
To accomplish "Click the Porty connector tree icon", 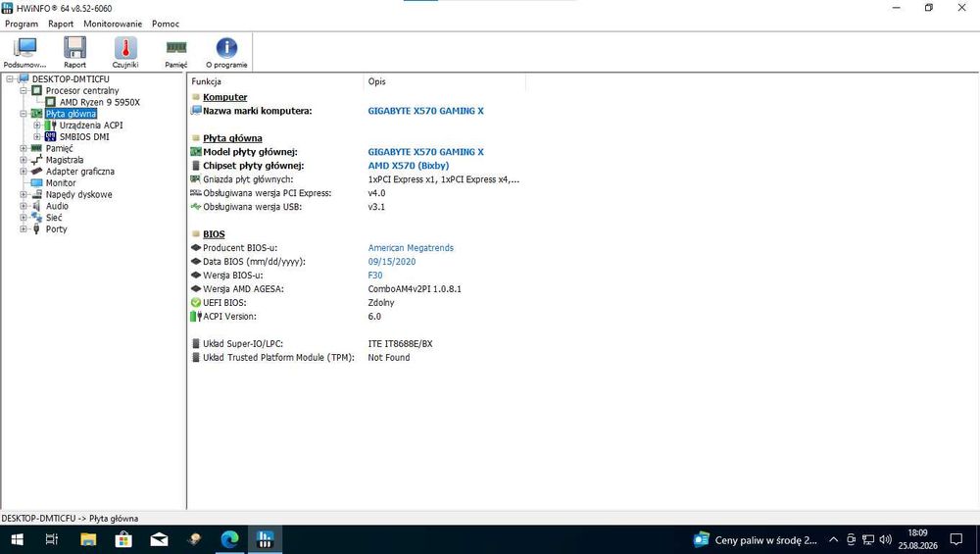I will [37, 228].
